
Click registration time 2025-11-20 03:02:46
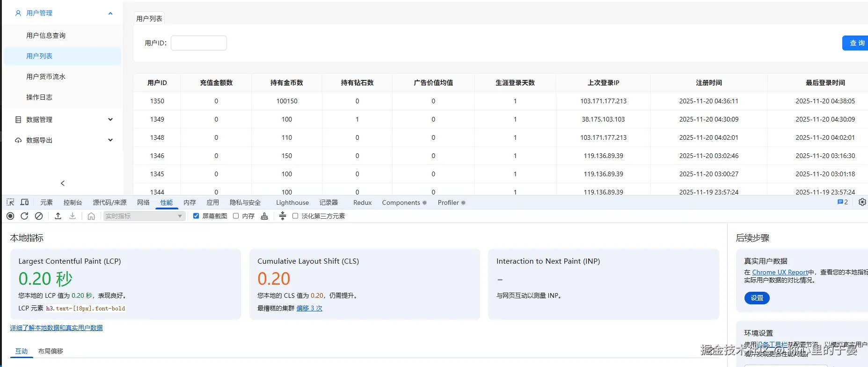pyautogui.click(x=709, y=156)
